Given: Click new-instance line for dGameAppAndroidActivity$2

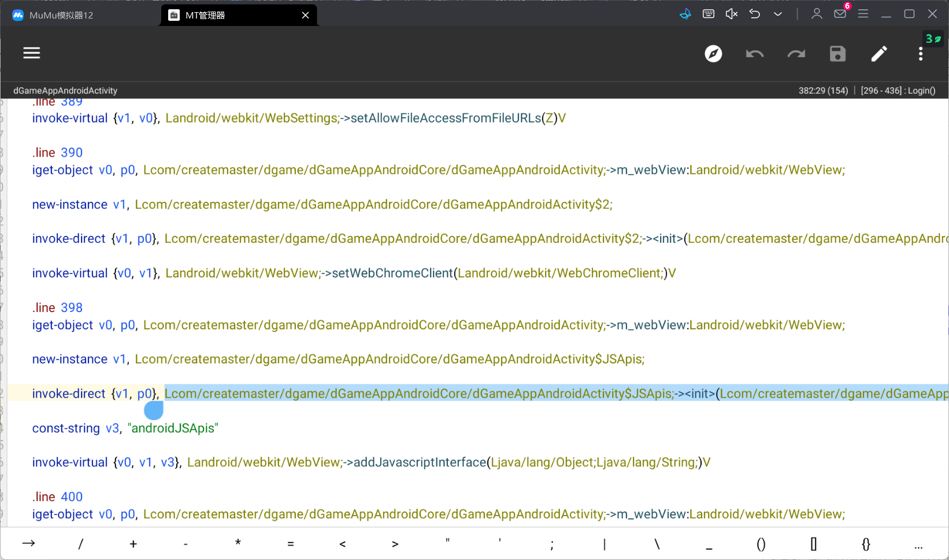Looking at the screenshot, I should (x=322, y=205).
